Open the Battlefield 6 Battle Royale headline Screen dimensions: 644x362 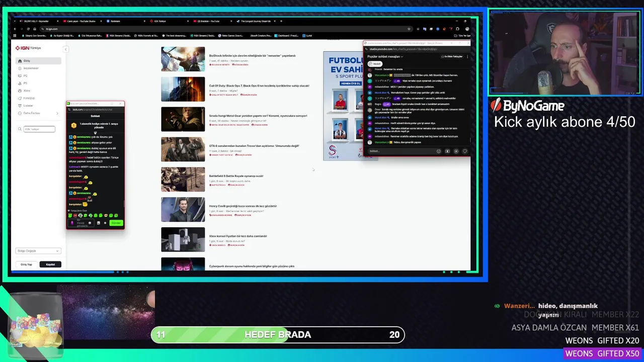click(236, 176)
